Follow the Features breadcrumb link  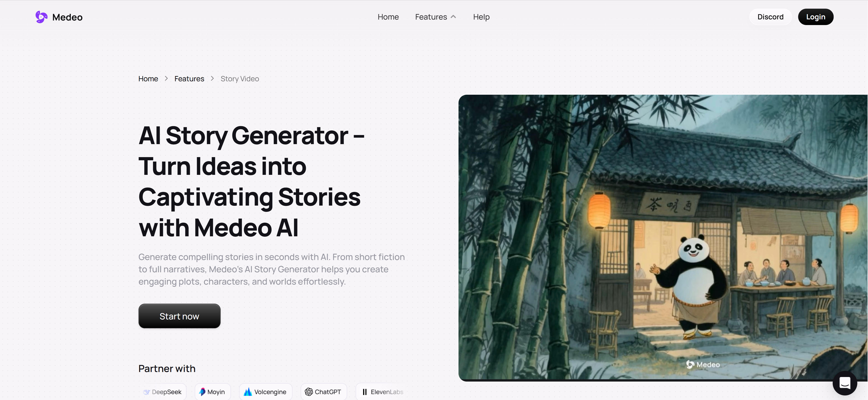pos(189,79)
